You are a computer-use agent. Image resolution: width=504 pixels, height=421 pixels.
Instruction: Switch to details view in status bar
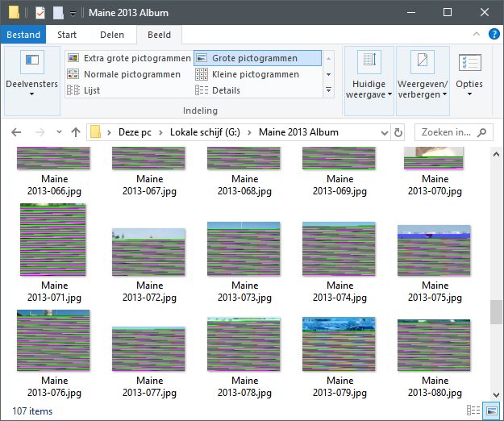click(x=473, y=411)
